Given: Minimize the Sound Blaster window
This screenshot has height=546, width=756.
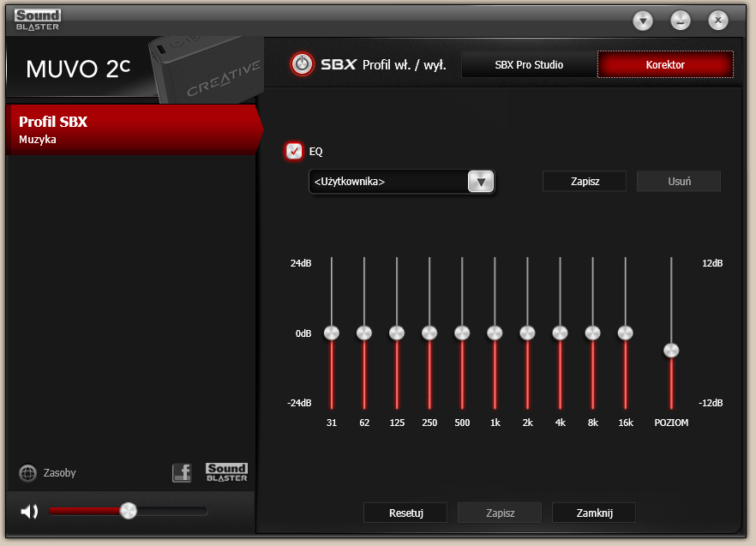Looking at the screenshot, I should (x=681, y=21).
